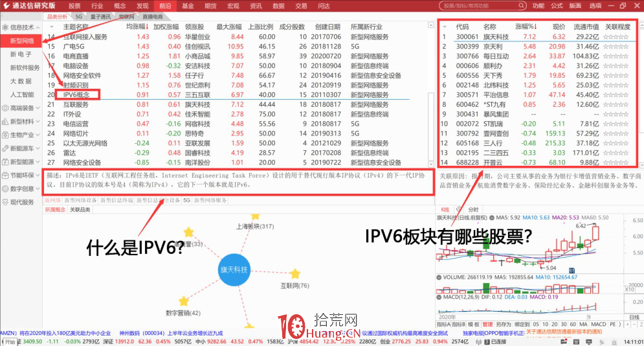Image resolution: width=644 pixels, height=346 pixels.
Task: Click the 5G tag under description
Action: tap(187, 200)
